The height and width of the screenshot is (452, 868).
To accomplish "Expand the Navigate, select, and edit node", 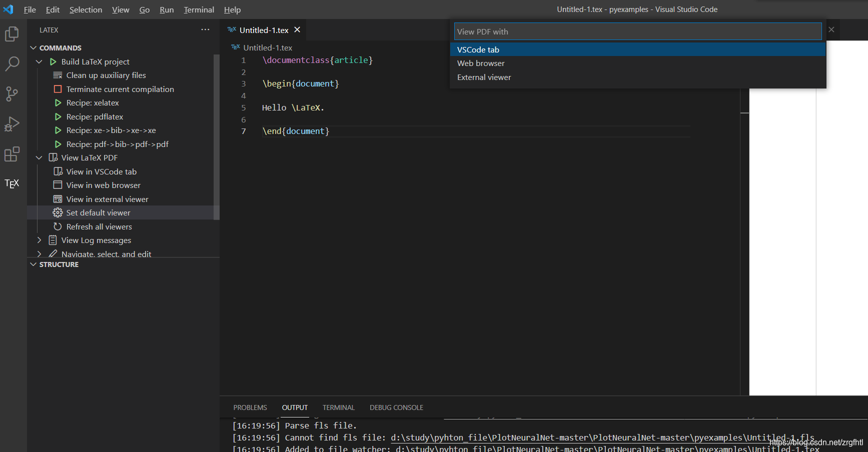I will point(39,253).
